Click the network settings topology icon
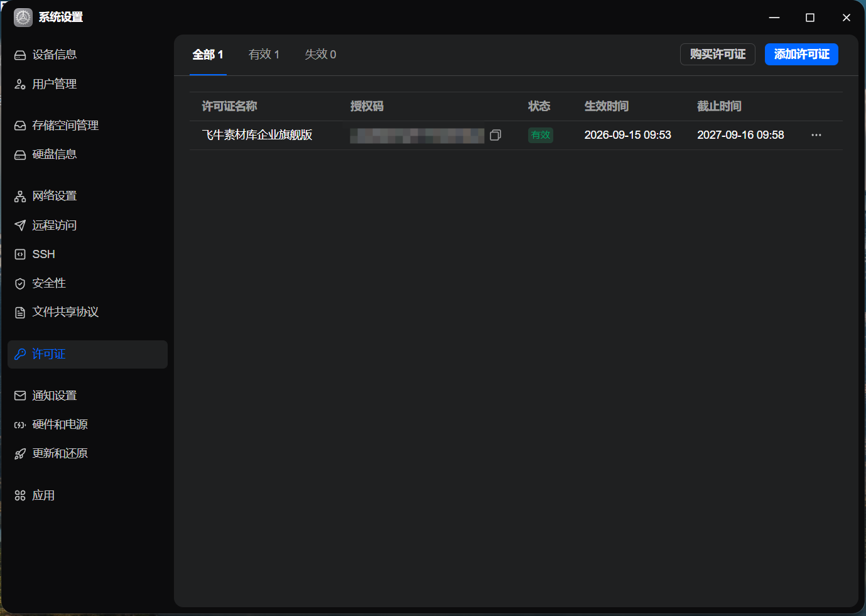 pos(20,197)
